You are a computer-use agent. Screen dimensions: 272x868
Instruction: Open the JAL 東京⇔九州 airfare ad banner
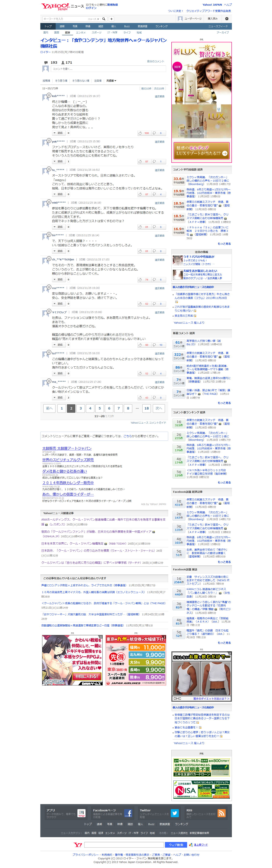136,660
